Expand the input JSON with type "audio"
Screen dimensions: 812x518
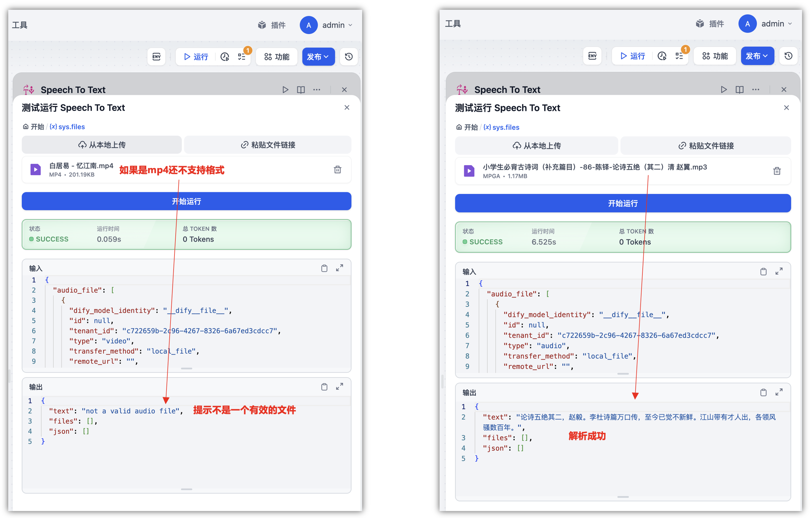tap(779, 271)
